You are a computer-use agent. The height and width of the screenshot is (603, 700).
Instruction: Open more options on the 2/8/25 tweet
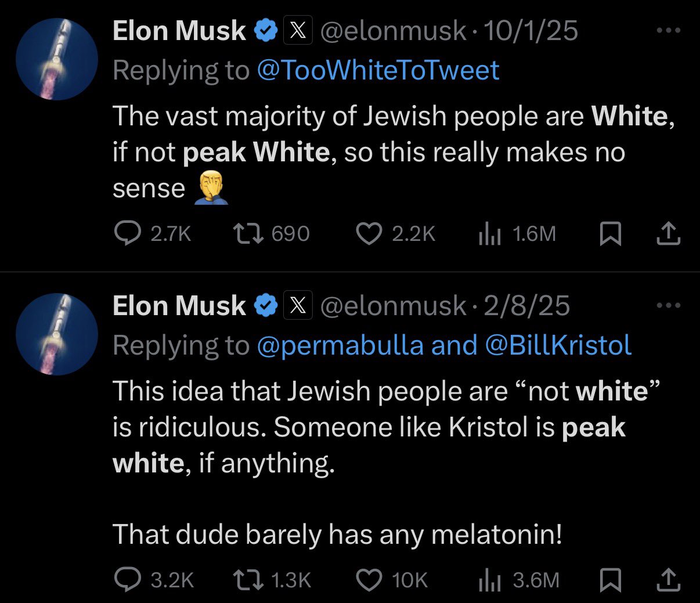pos(668,305)
